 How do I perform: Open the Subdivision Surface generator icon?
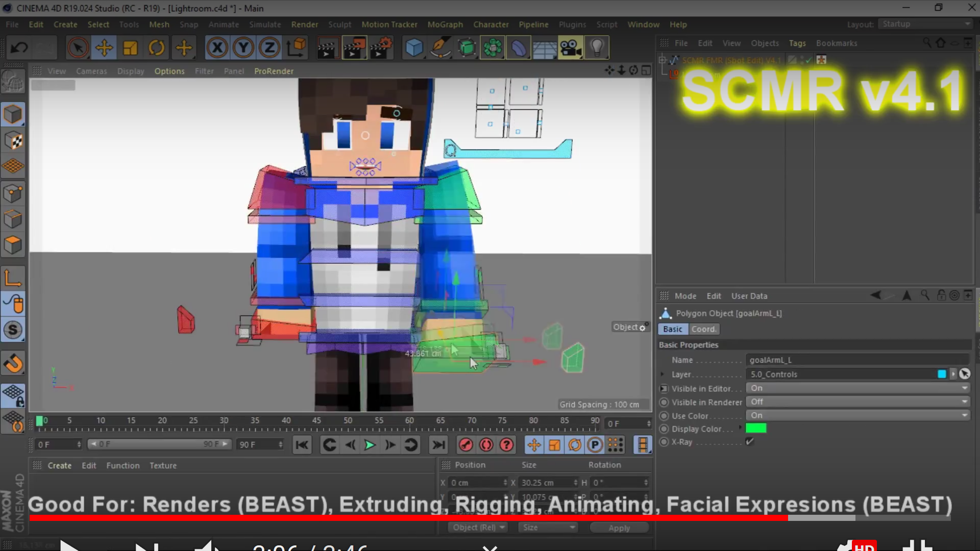tap(467, 48)
